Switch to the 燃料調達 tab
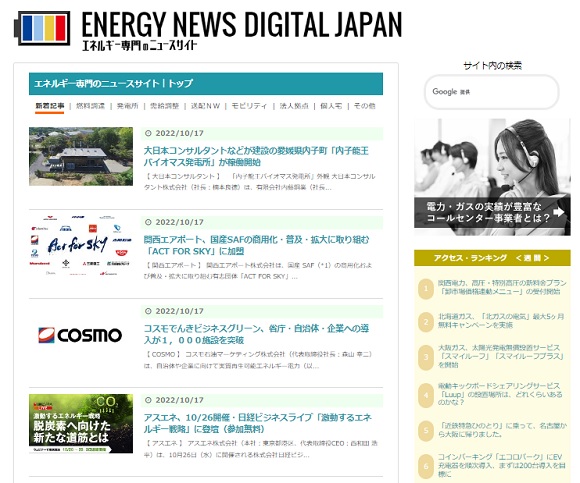 (90, 106)
